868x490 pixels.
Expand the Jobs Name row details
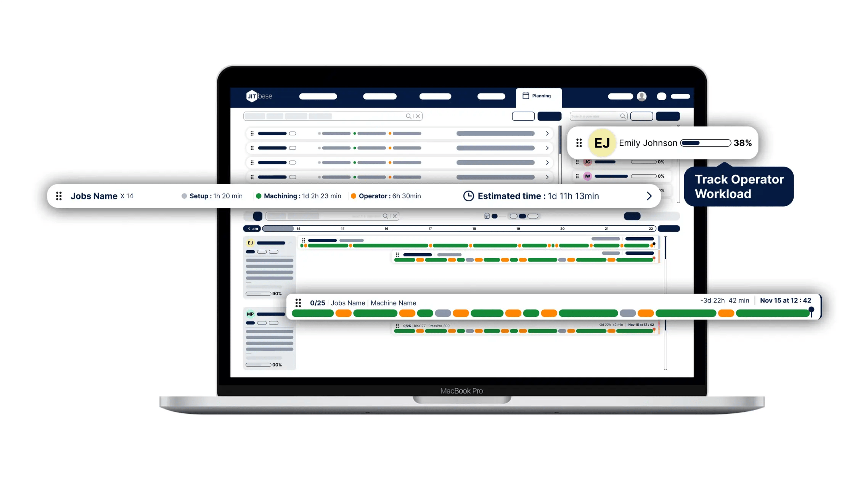click(649, 196)
